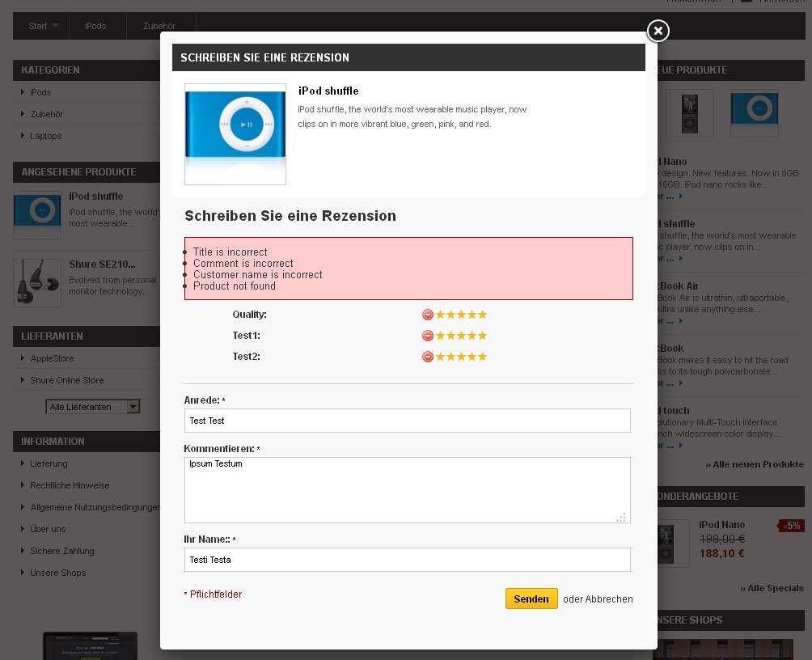Reset the Quality rating with red minus icon
Image resolution: width=812 pixels, height=660 pixels.
tap(428, 315)
